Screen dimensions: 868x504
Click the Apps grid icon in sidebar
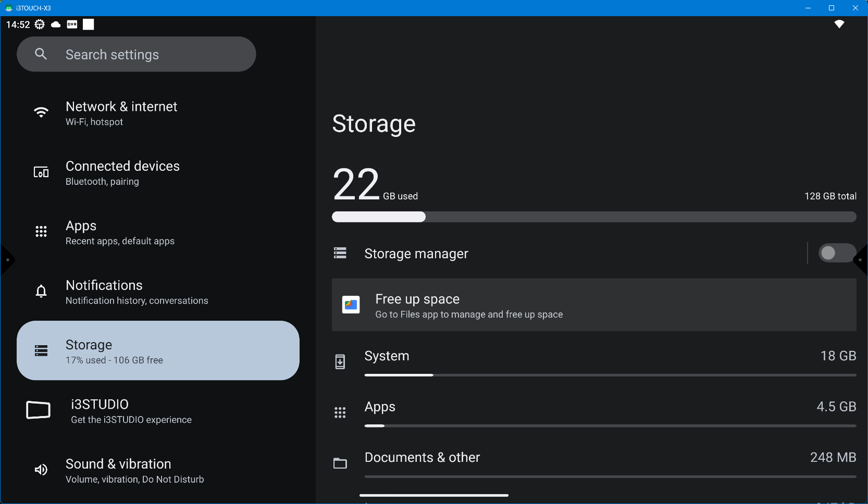tap(41, 232)
